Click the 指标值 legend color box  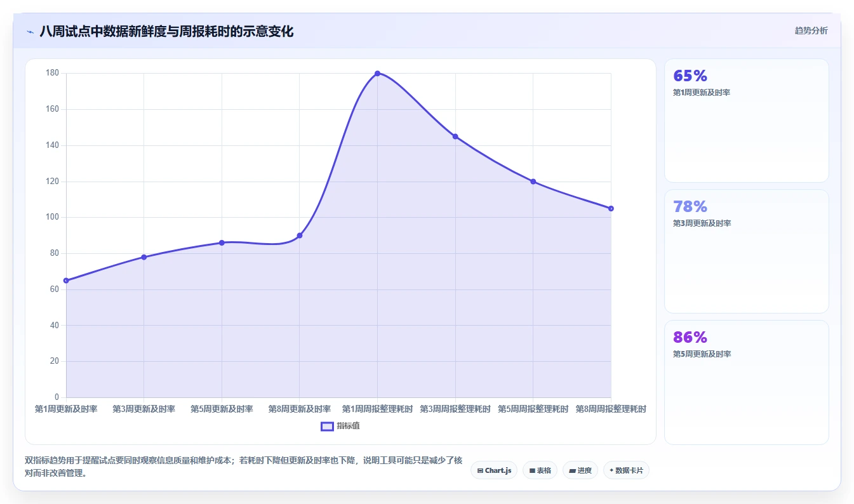click(x=327, y=427)
